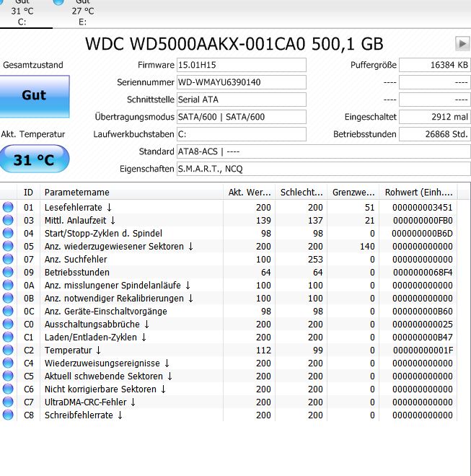Click status orb of Ausschaltungsabbrüche row

click(8, 324)
